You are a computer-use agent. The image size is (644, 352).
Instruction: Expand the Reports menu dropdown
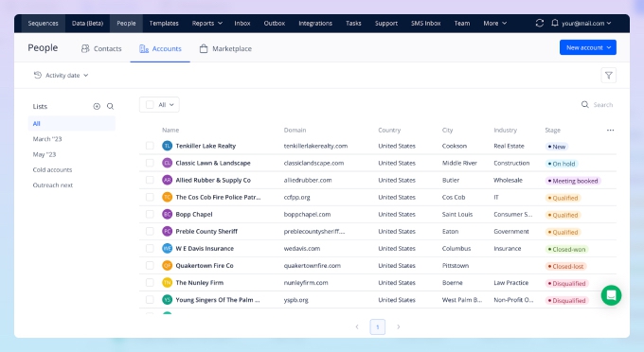pyautogui.click(x=207, y=24)
